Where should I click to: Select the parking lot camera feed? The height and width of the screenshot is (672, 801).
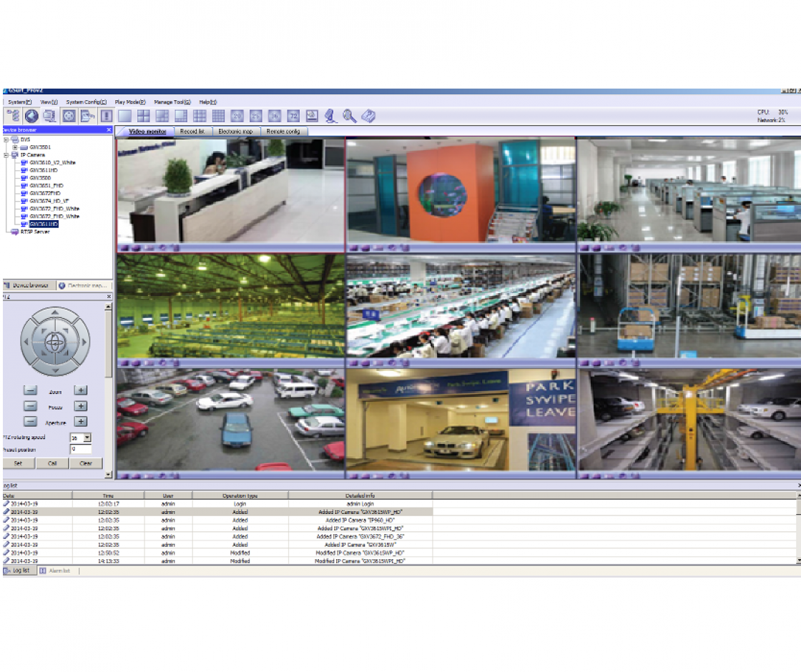(230, 419)
